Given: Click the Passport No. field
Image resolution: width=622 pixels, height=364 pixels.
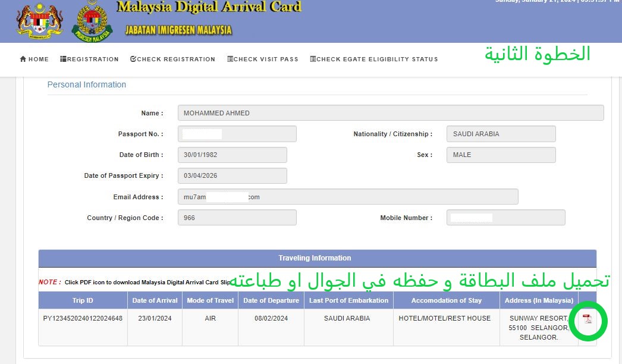Looking at the screenshot, I should (x=237, y=134).
